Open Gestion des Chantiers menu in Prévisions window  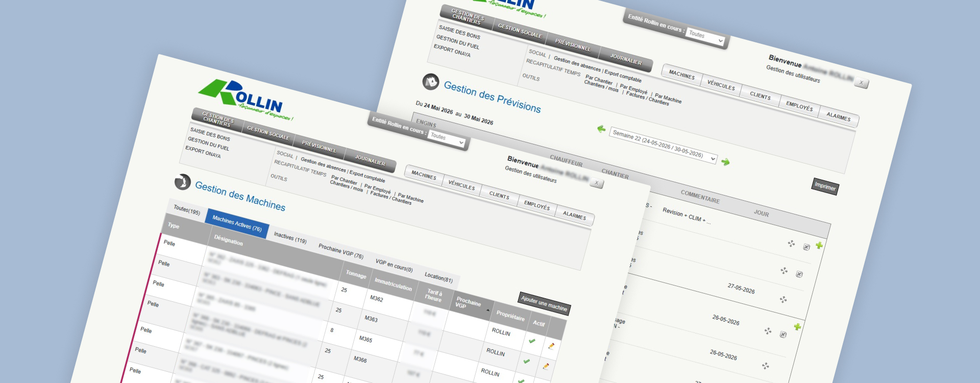coord(468,17)
